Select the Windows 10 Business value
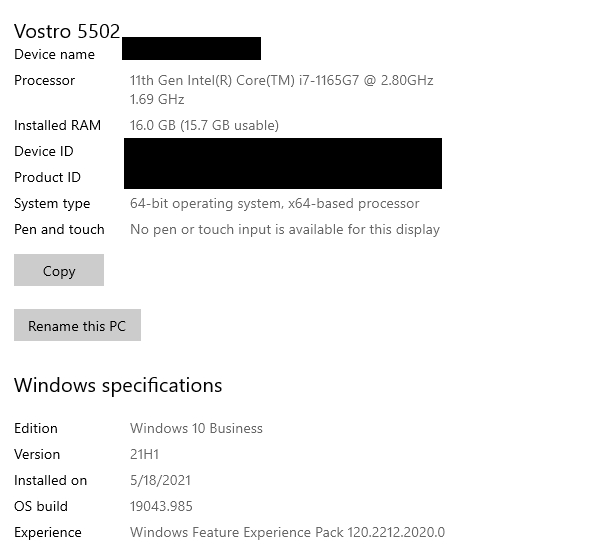The image size is (596, 549). tap(196, 428)
